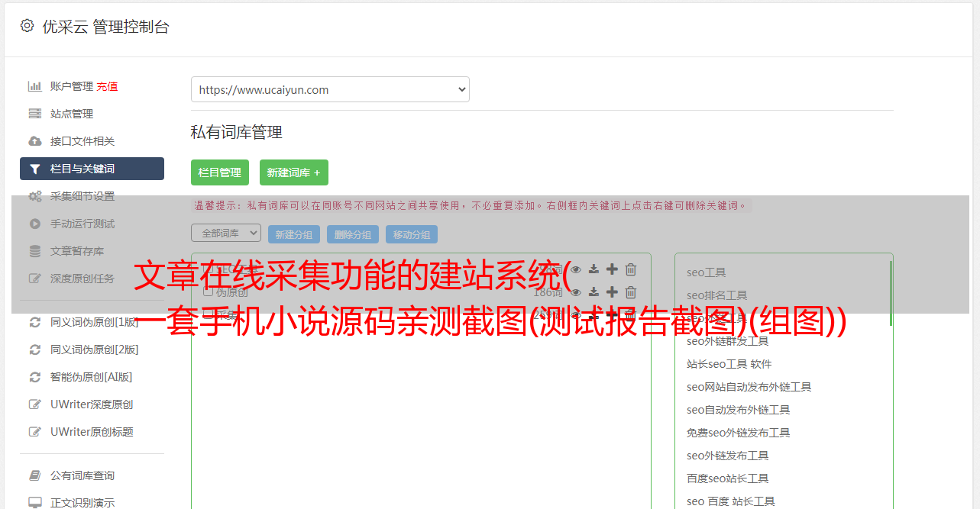Click plus icon in SEO row above 伪原创
The height and width of the screenshot is (509, 980).
612,269
